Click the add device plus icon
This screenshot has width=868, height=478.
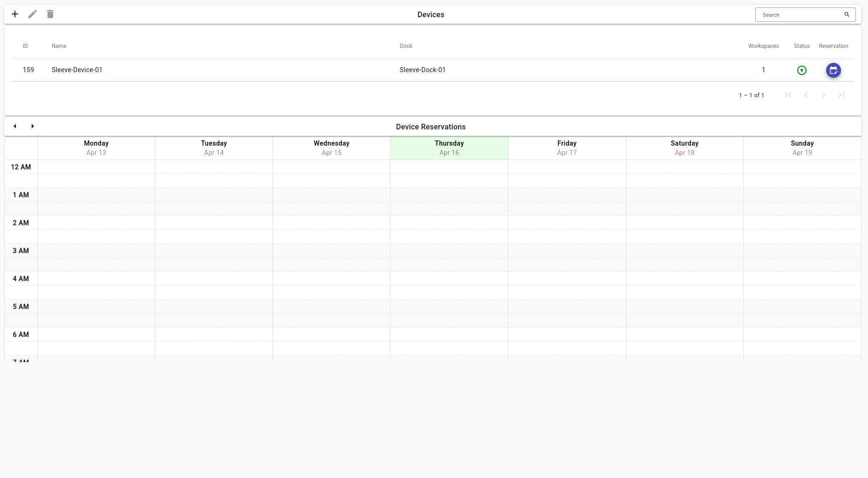coord(15,14)
